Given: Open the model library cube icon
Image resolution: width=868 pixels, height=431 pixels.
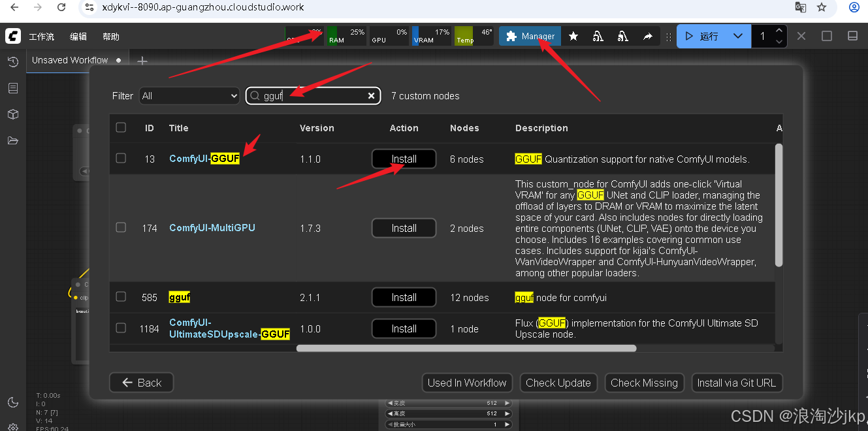Looking at the screenshot, I should point(12,114).
